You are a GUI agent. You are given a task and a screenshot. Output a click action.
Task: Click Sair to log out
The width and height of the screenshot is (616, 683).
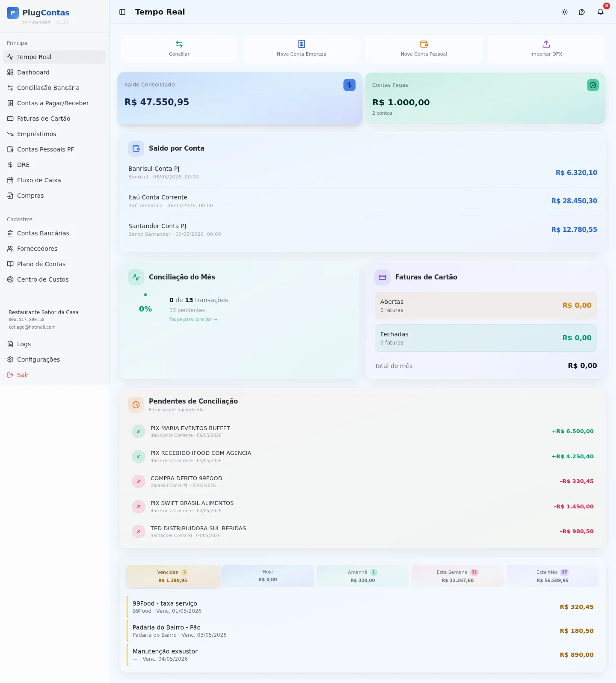tap(54, 375)
